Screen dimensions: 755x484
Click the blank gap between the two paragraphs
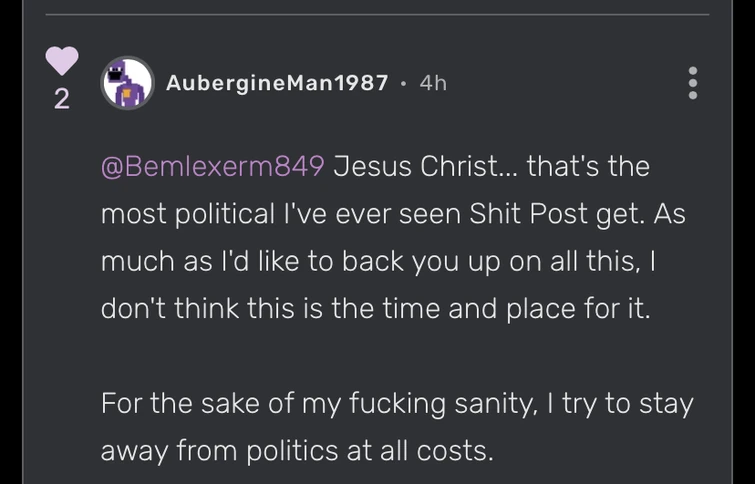tap(375, 357)
